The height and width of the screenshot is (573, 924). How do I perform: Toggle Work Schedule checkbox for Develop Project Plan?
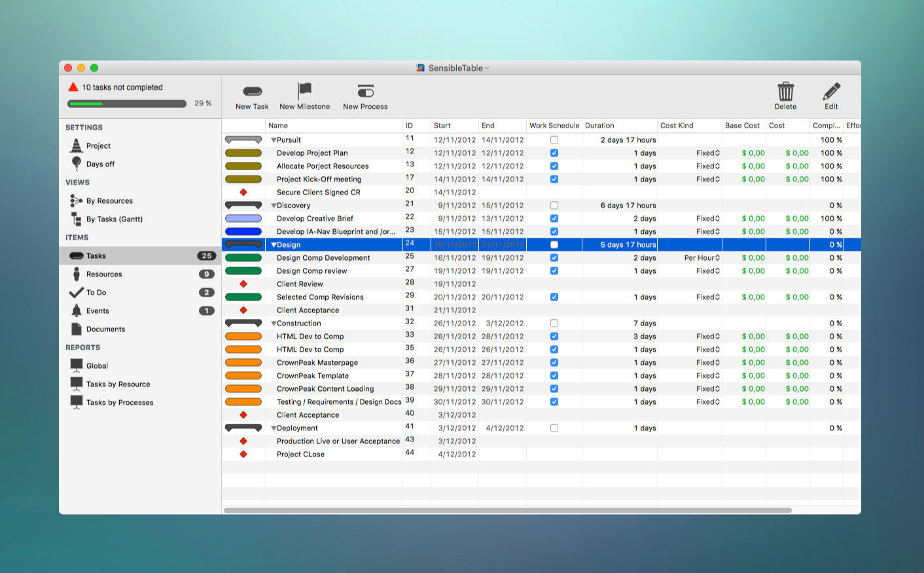554,153
